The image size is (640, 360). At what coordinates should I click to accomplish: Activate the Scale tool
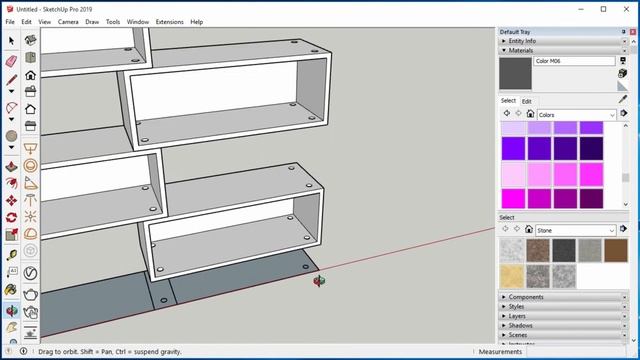click(x=11, y=234)
